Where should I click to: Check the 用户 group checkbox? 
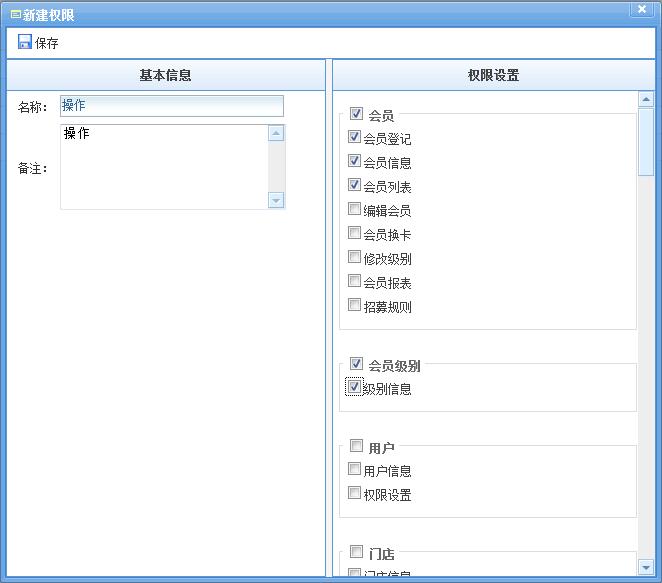click(356, 446)
